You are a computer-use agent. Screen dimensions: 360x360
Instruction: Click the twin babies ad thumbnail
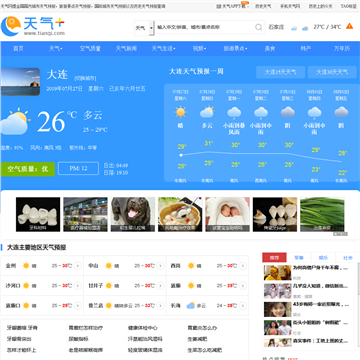(x=227, y=214)
